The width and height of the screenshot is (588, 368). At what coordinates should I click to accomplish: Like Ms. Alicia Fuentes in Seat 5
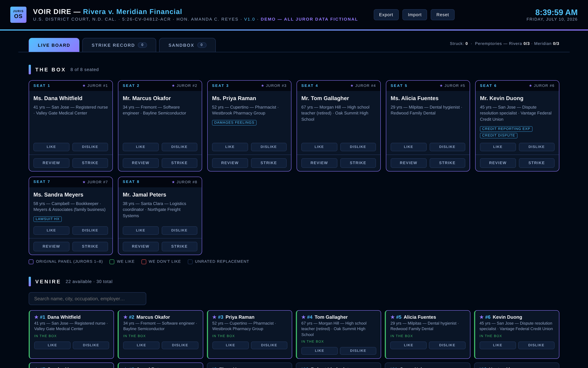[x=409, y=147]
